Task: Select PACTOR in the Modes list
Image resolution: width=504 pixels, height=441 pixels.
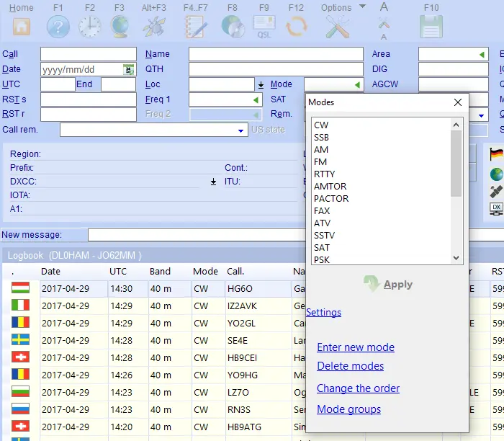Action: click(x=331, y=198)
